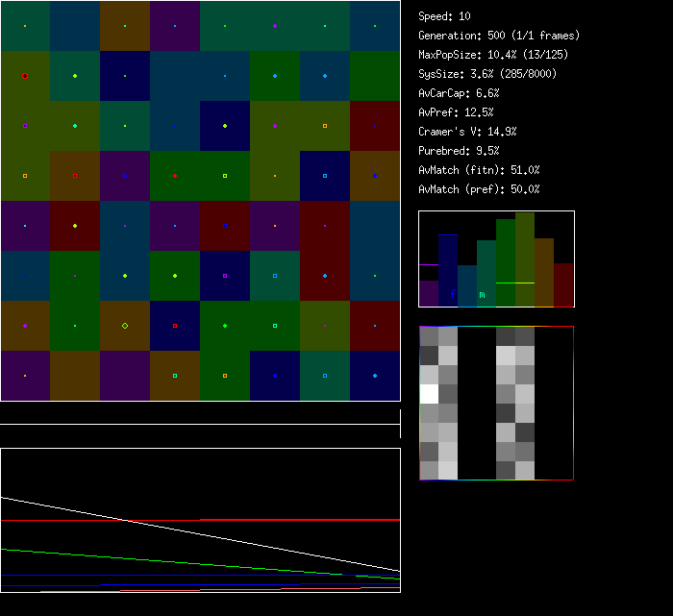This screenshot has width=673, height=616.
Task: Click the brightest white cell in grayscale matrix
Action: pyautogui.click(x=429, y=394)
